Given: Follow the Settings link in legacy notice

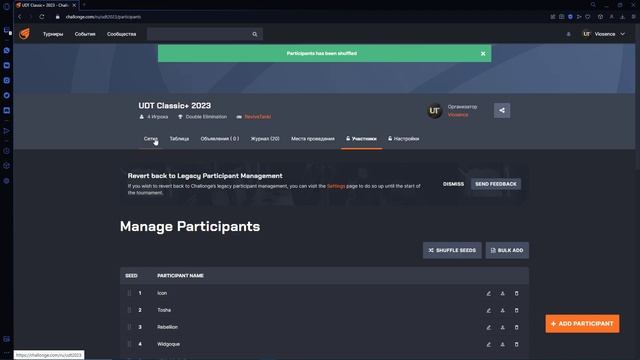Looking at the screenshot, I should pyautogui.click(x=336, y=186).
